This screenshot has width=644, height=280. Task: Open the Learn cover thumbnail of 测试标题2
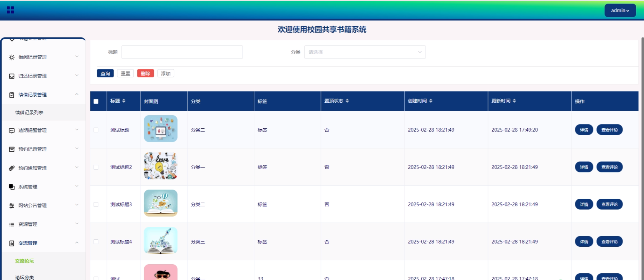[161, 166]
